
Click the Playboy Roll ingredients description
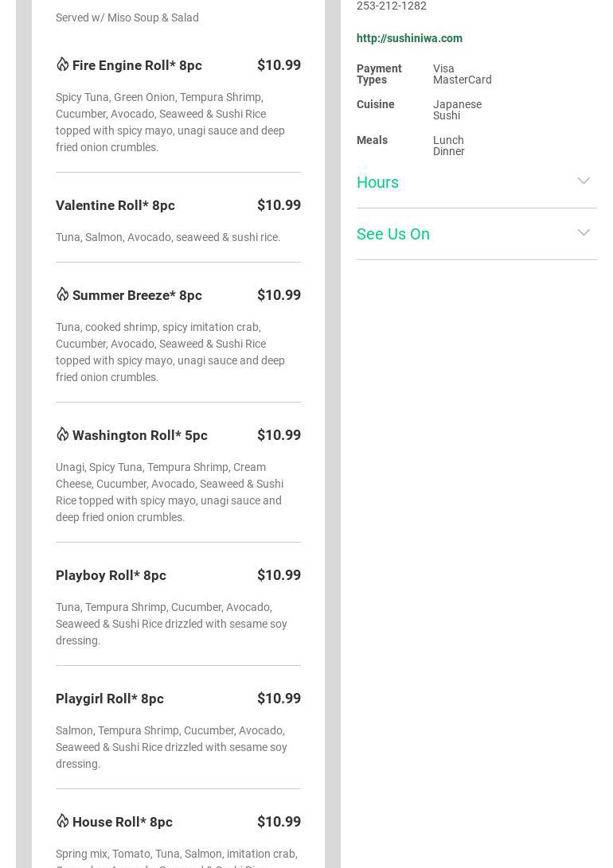171,624
